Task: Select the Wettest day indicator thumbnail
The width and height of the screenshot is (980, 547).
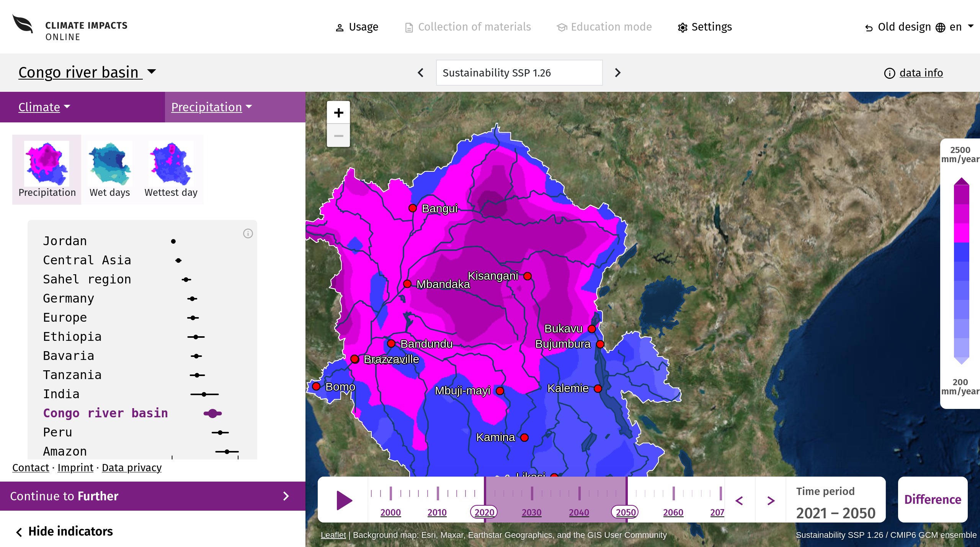Action: point(171,169)
